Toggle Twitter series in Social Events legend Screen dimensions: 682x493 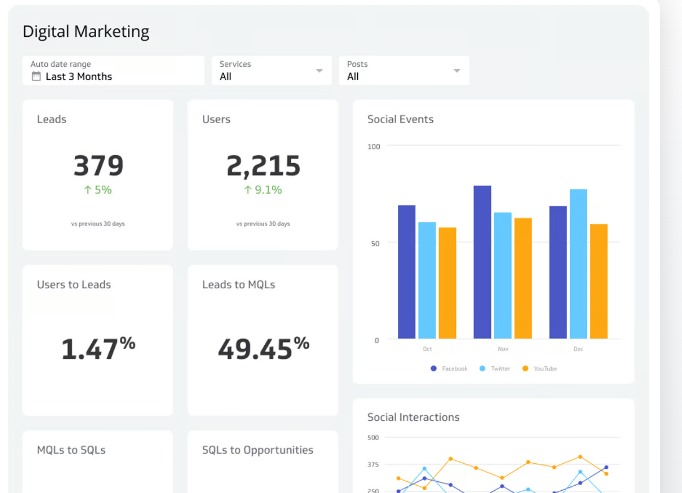[x=495, y=369]
